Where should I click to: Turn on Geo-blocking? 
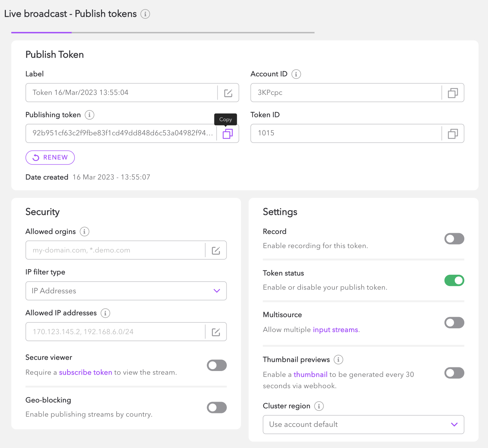pos(217,408)
